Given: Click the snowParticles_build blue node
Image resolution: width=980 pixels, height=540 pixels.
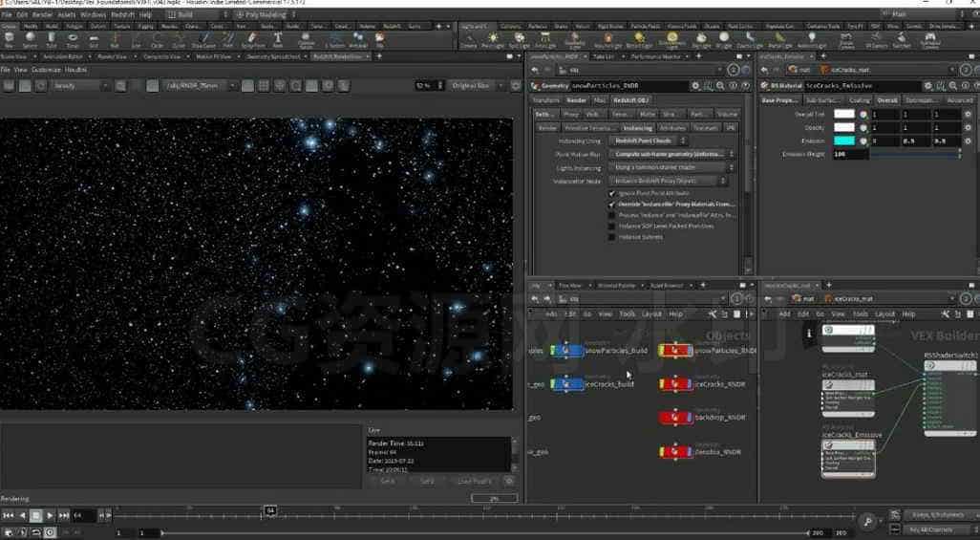Looking at the screenshot, I should pos(566,351).
